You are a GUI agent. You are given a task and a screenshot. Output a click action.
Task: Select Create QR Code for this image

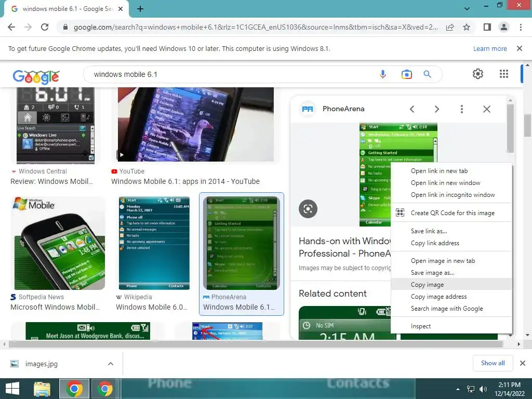click(x=453, y=212)
